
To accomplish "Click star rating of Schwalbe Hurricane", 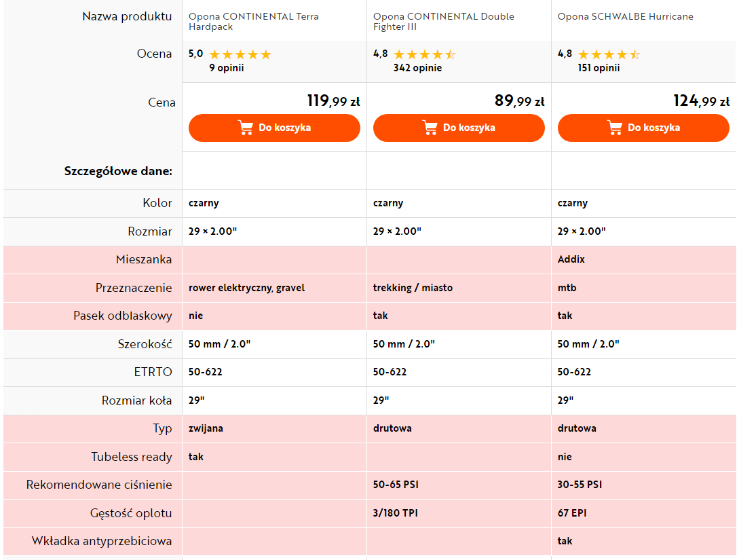I will (609, 55).
